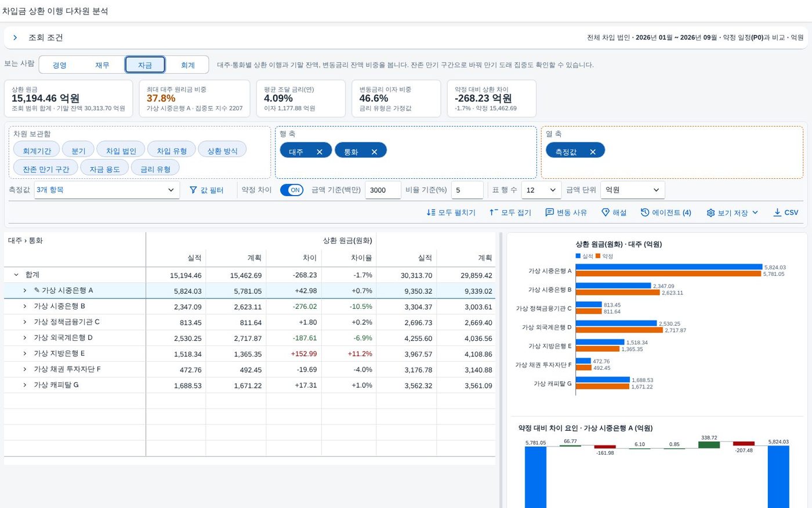Collapse the 합계 total row
This screenshot has height=508, width=812.
click(x=16, y=275)
